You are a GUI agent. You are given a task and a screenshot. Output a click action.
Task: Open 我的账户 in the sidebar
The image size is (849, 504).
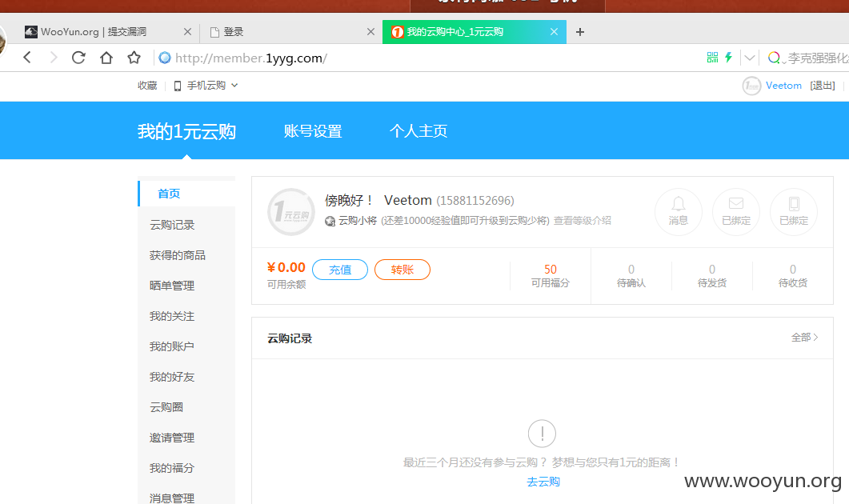pos(172,346)
